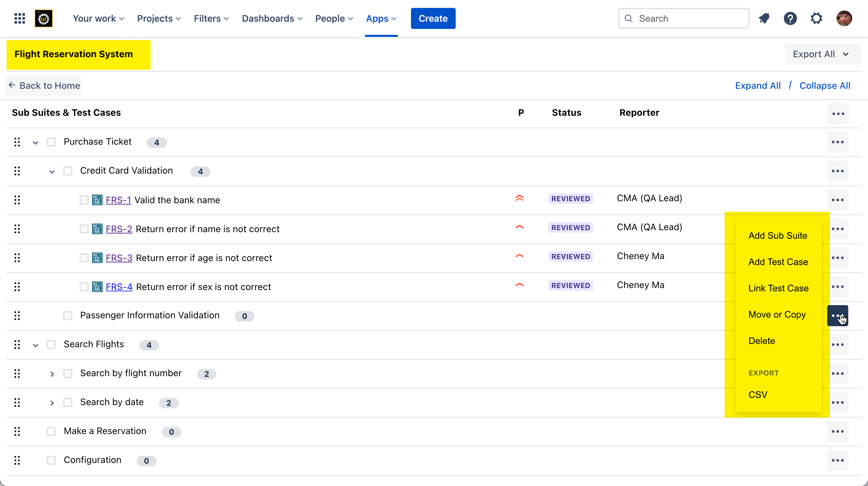Viewport: 868px width, 486px height.
Task: Click the user profile avatar
Action: click(844, 18)
